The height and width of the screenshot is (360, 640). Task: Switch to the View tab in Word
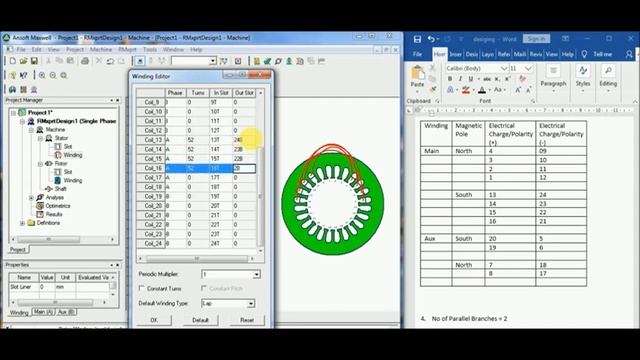tap(551, 54)
